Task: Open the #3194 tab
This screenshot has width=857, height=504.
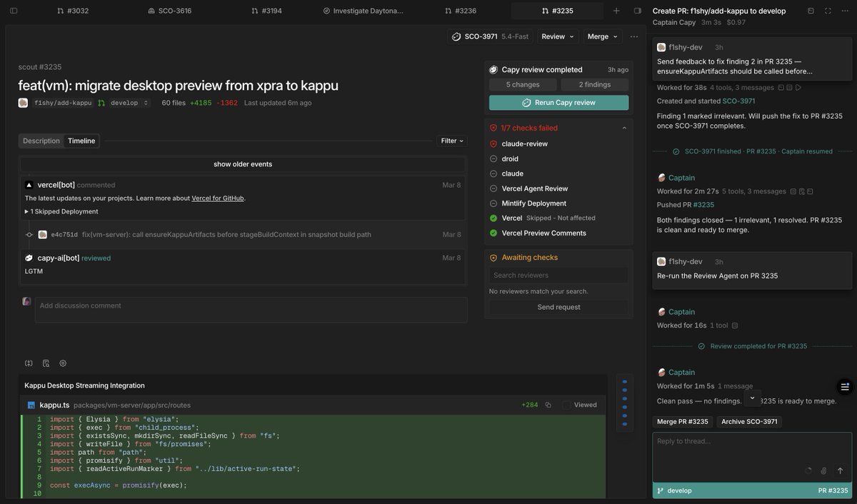Action: [x=268, y=11]
